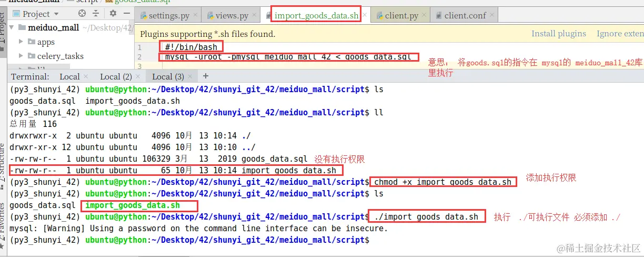Viewport: 644px width, 257px height.
Task: Select apps in project tree
Action: [x=46, y=42]
